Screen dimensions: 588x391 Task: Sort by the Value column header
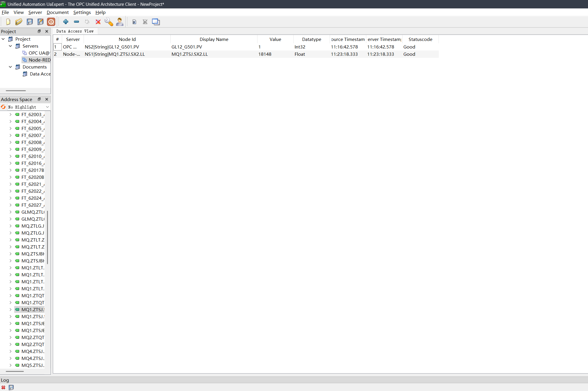point(275,39)
